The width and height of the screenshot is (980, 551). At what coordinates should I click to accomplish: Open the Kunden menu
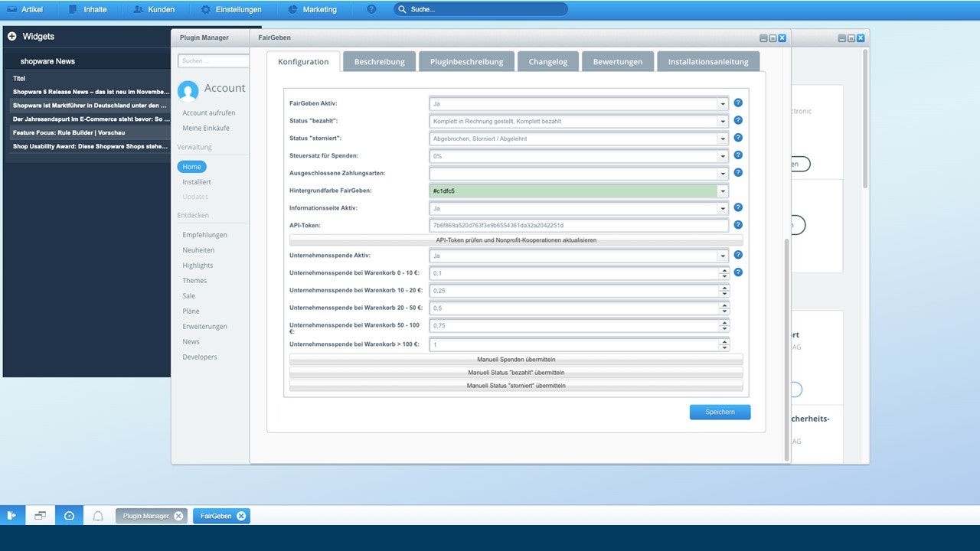pos(153,9)
